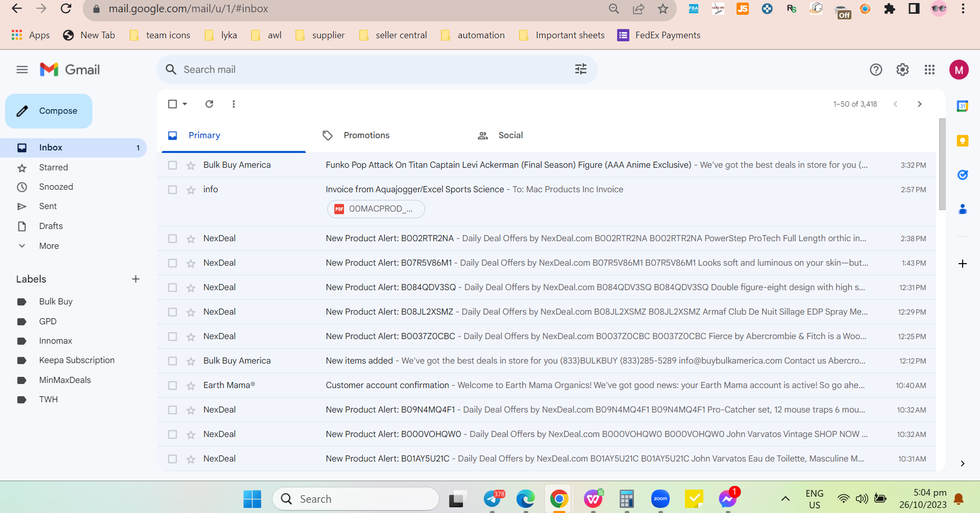Viewport: 980px width, 513px height.
Task: Refresh the inbox
Action: point(209,104)
